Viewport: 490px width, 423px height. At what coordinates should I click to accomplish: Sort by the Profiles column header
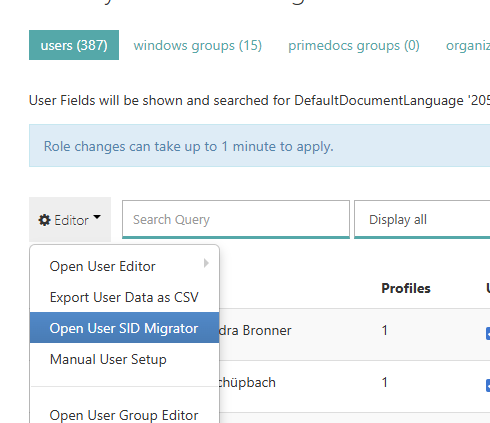point(406,288)
